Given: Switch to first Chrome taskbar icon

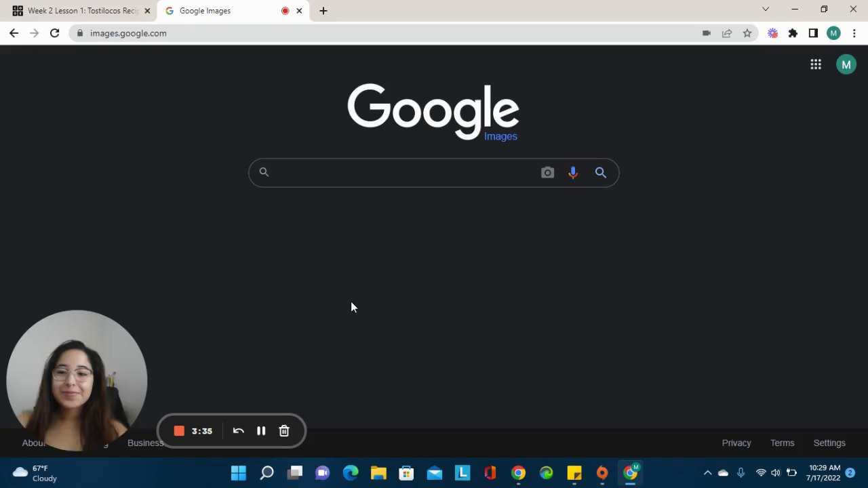Looking at the screenshot, I should [518, 473].
